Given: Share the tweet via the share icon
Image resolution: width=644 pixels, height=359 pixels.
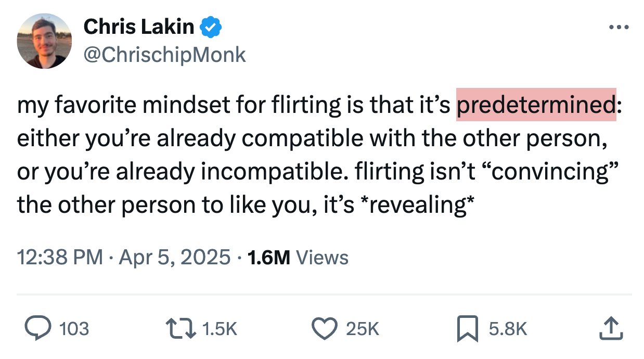Looking at the screenshot, I should point(612,328).
